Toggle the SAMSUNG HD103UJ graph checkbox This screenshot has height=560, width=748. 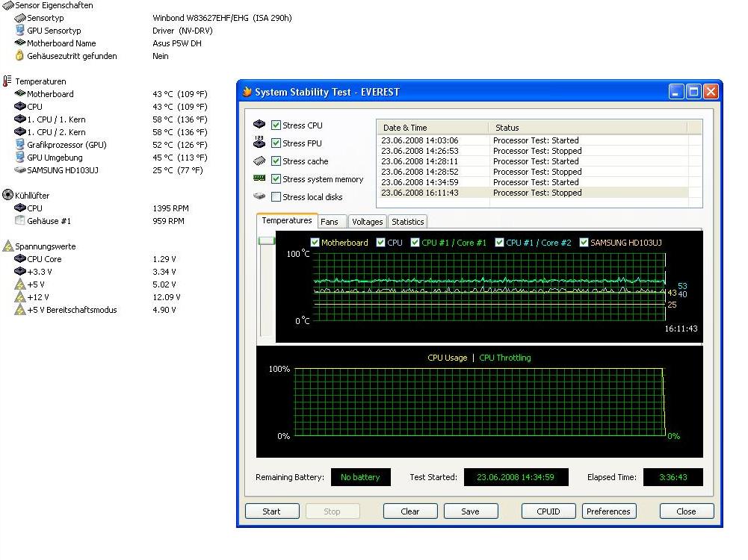[x=584, y=243]
